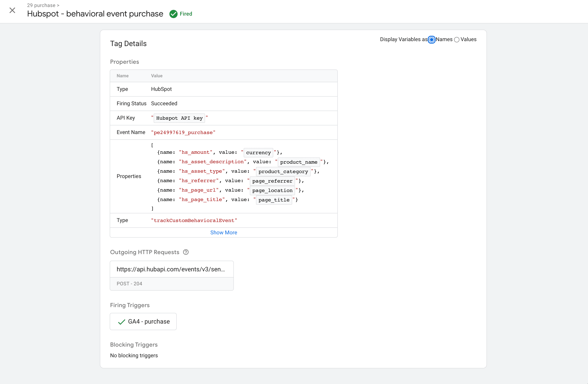This screenshot has width=588, height=384.
Task: Click the GA4 - purchase trigger label
Action: [x=149, y=321]
